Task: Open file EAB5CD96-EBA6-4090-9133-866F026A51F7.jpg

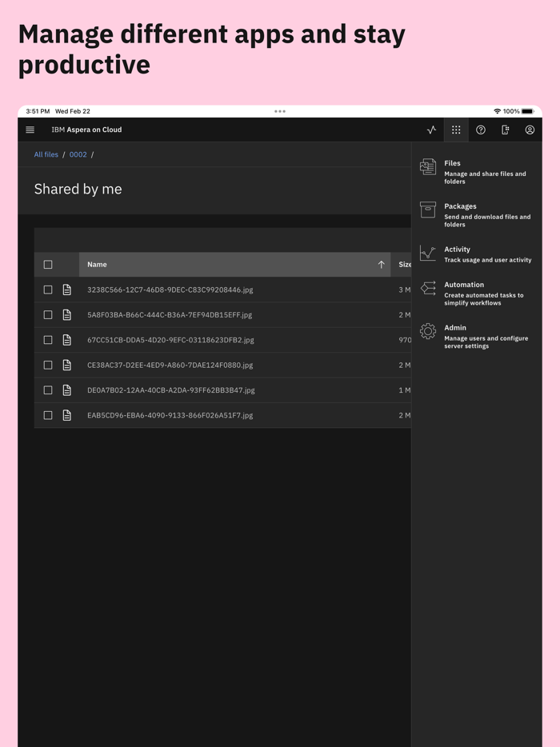Action: coord(170,415)
